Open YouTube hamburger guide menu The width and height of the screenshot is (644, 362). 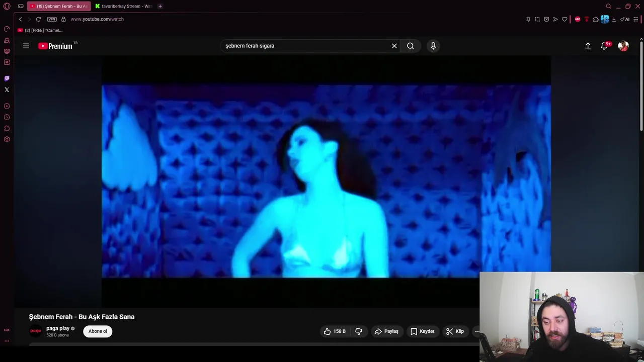(x=26, y=46)
